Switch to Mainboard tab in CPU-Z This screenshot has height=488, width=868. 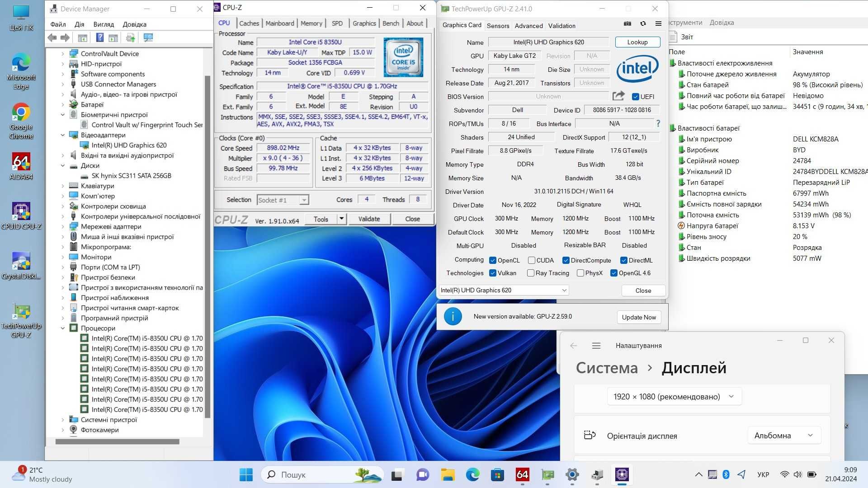[x=280, y=23]
